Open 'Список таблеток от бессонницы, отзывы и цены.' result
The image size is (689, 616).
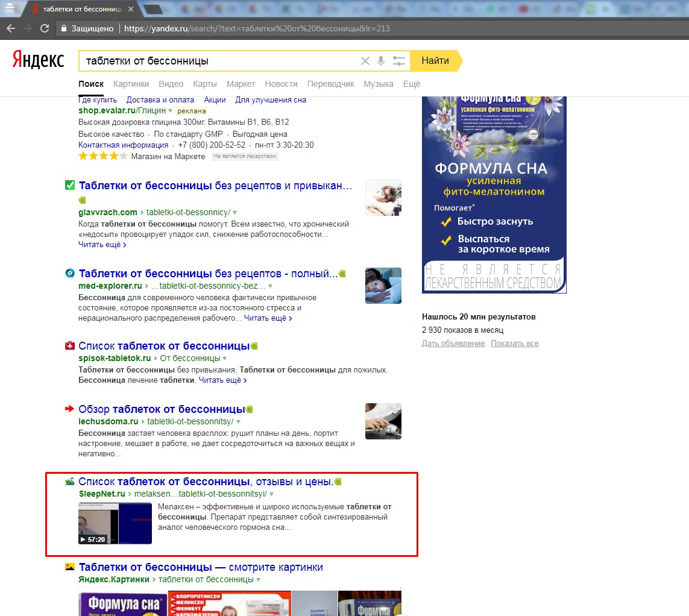[206, 482]
